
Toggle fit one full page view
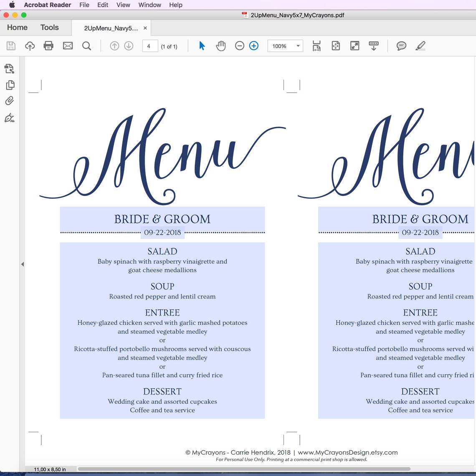coord(335,46)
